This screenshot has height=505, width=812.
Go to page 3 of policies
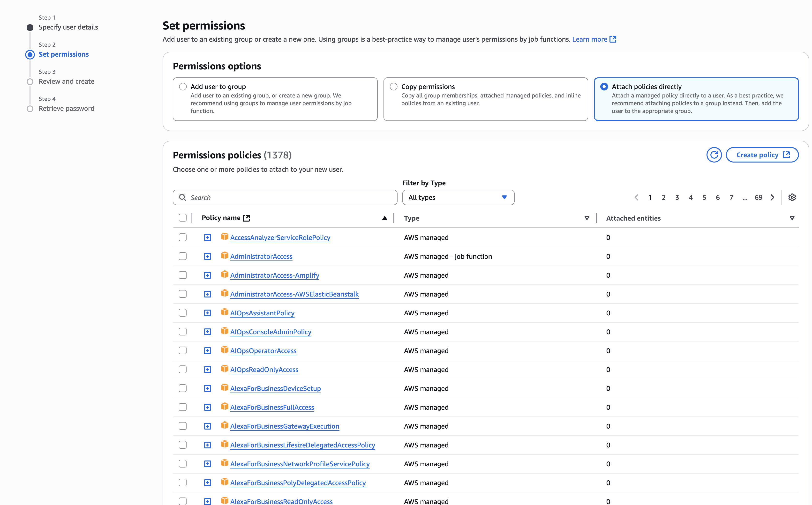click(x=677, y=197)
